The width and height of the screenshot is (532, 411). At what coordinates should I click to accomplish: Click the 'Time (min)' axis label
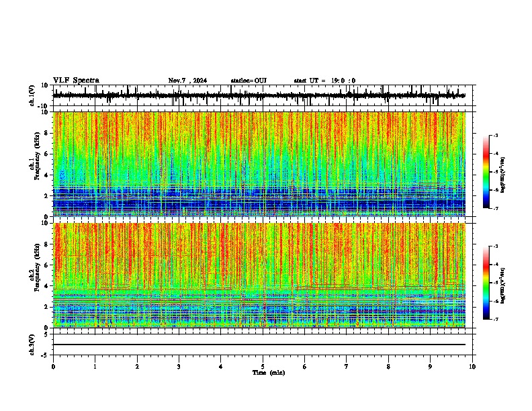pyautogui.click(x=269, y=373)
